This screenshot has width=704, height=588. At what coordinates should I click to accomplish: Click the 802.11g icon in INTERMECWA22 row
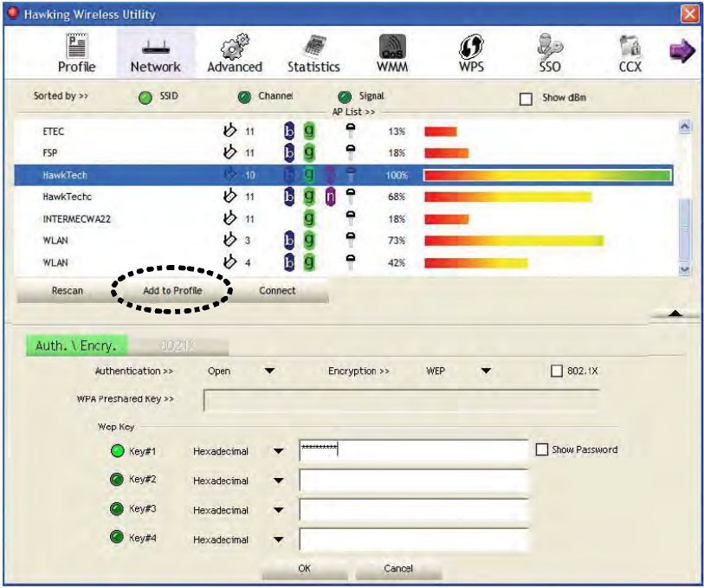(x=309, y=218)
